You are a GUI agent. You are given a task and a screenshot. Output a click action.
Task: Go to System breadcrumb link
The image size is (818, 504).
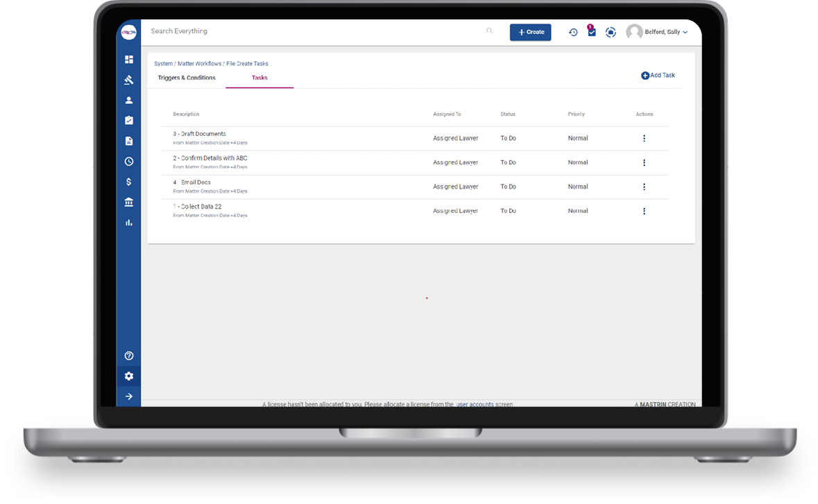pyautogui.click(x=163, y=64)
